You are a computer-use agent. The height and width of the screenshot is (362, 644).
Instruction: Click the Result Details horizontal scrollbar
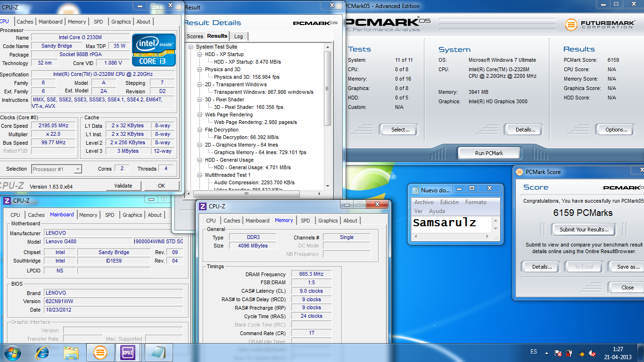254,193
